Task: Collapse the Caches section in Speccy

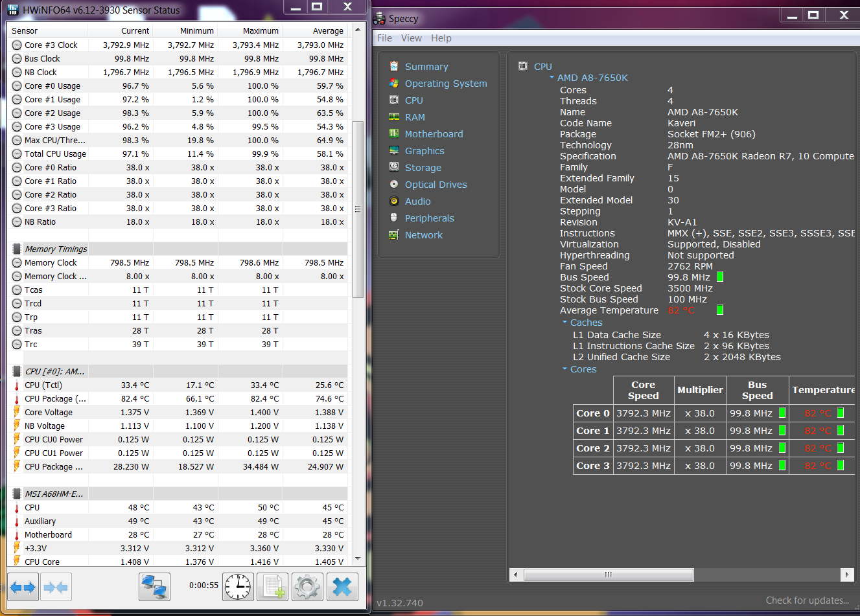Action: 564,323
